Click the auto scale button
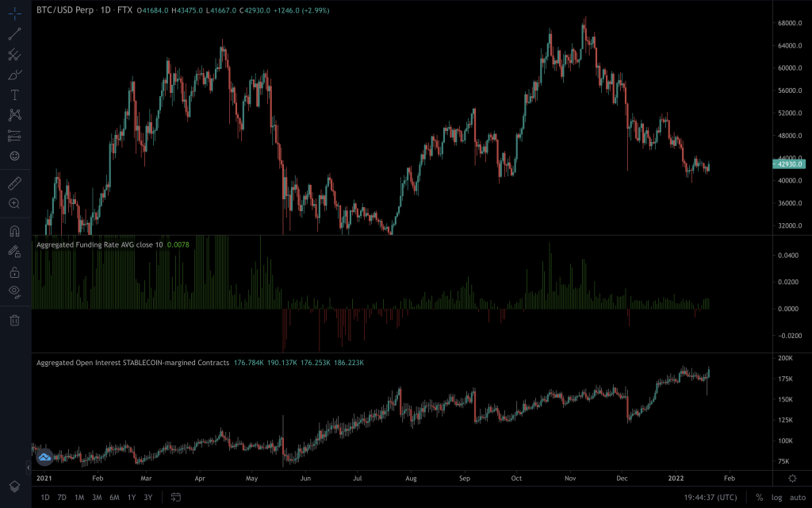Viewport: 812px width, 508px height. point(797,497)
